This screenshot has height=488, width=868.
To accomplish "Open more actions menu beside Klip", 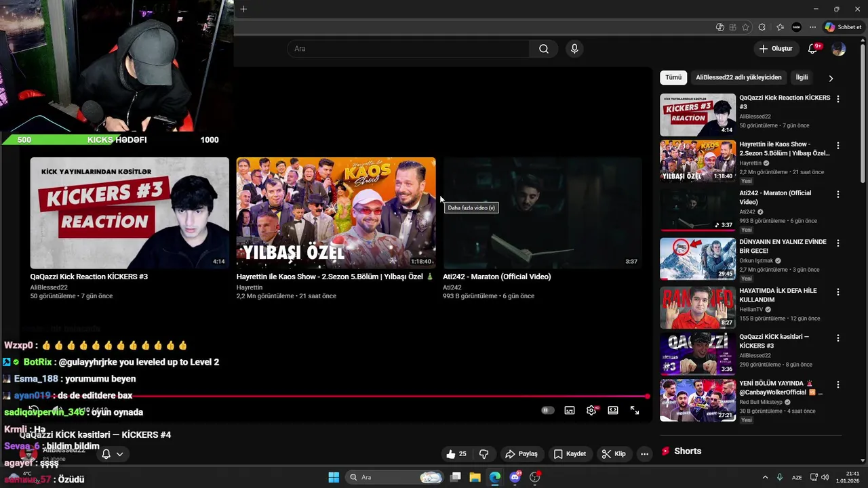I will (x=645, y=454).
